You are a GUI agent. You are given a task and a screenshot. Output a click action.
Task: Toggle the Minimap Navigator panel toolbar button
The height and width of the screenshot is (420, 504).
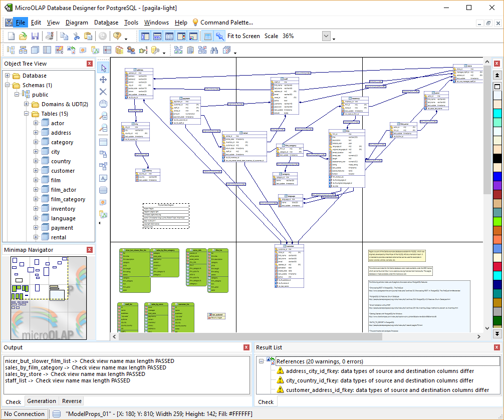pos(193,36)
